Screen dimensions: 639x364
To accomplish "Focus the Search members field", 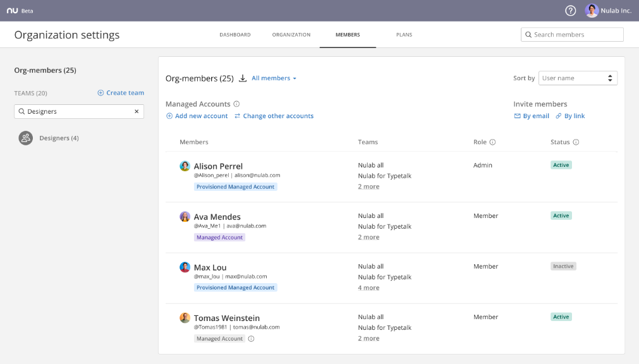I will [572, 35].
